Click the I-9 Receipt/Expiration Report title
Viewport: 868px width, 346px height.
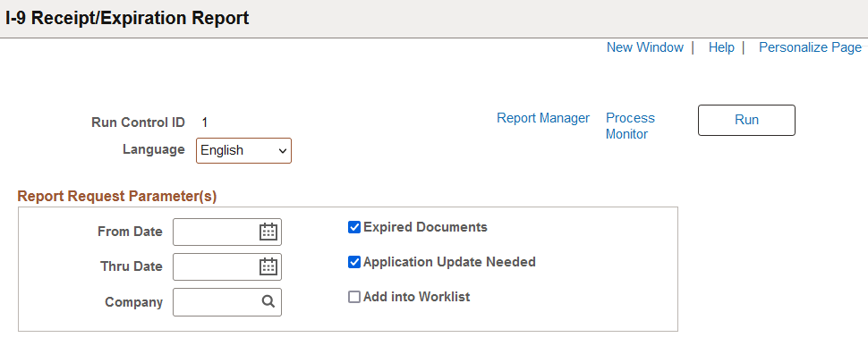coord(127,18)
